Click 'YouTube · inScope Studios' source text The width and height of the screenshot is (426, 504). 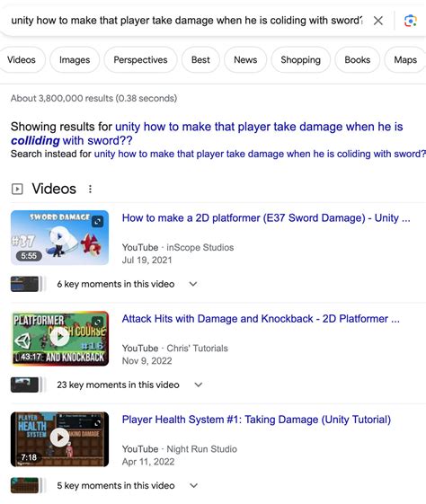coord(178,247)
